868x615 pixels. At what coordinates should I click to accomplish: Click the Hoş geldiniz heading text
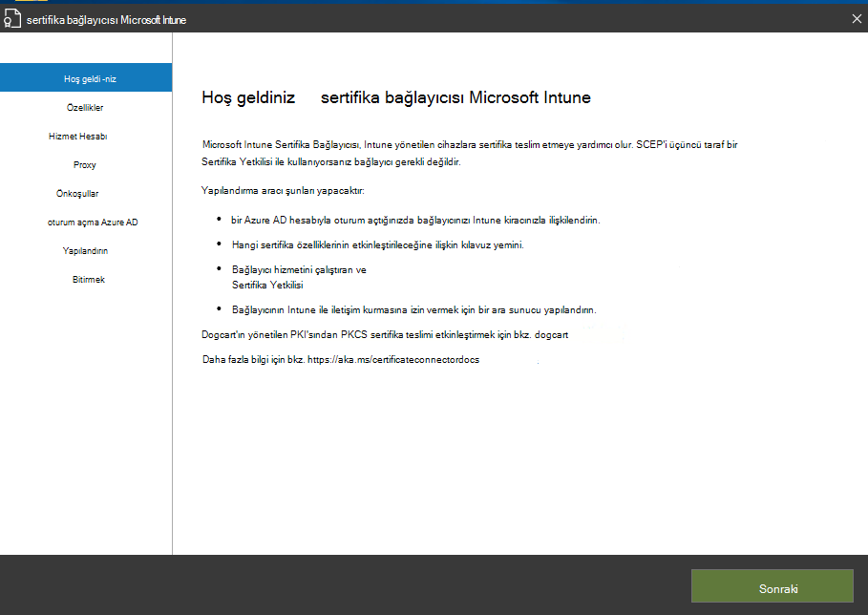(x=248, y=97)
